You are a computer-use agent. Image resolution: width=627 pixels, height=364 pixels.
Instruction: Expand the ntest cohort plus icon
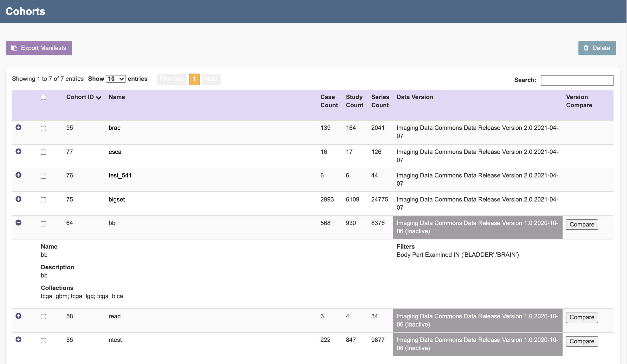click(19, 339)
